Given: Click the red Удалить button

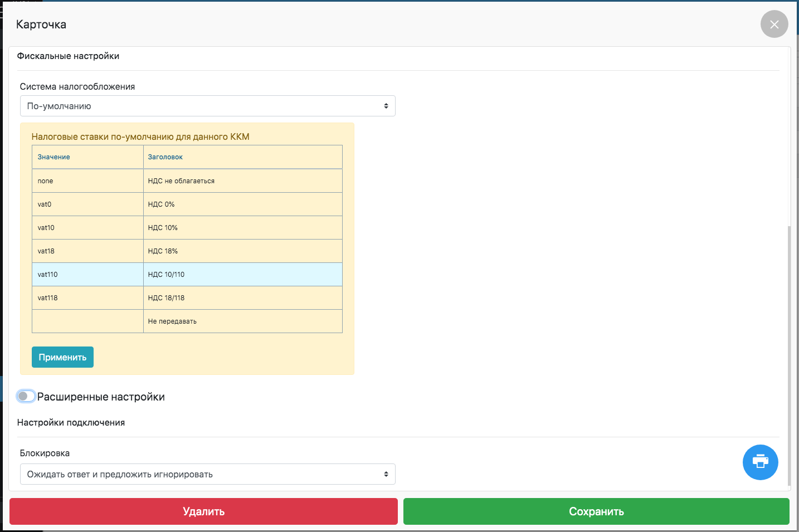Looking at the screenshot, I should click(203, 511).
